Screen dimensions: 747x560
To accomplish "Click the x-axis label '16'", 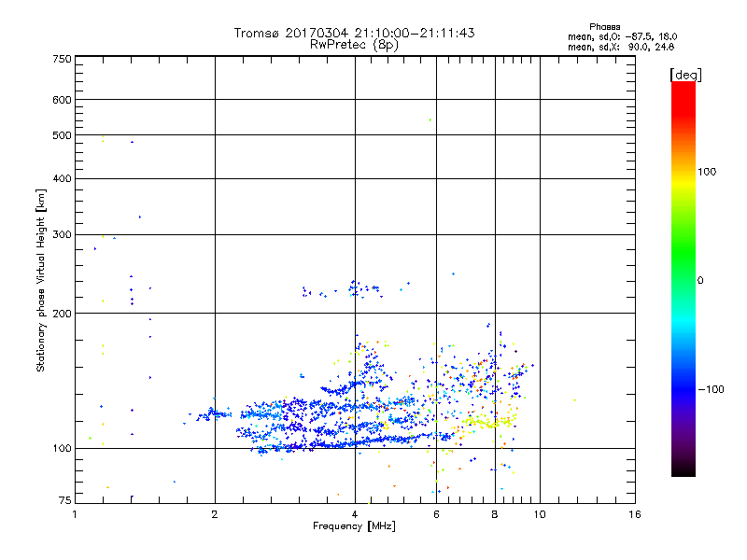I will (635, 514).
